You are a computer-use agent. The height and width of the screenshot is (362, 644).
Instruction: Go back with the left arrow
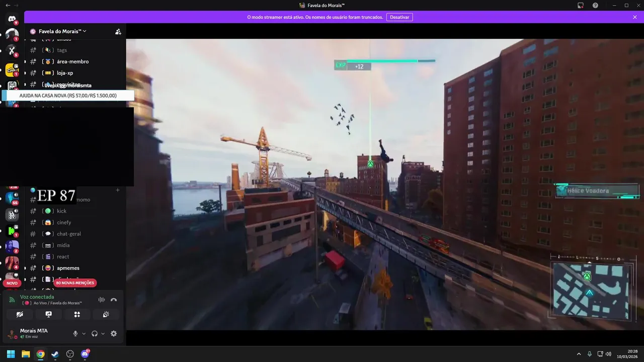tap(8, 5)
